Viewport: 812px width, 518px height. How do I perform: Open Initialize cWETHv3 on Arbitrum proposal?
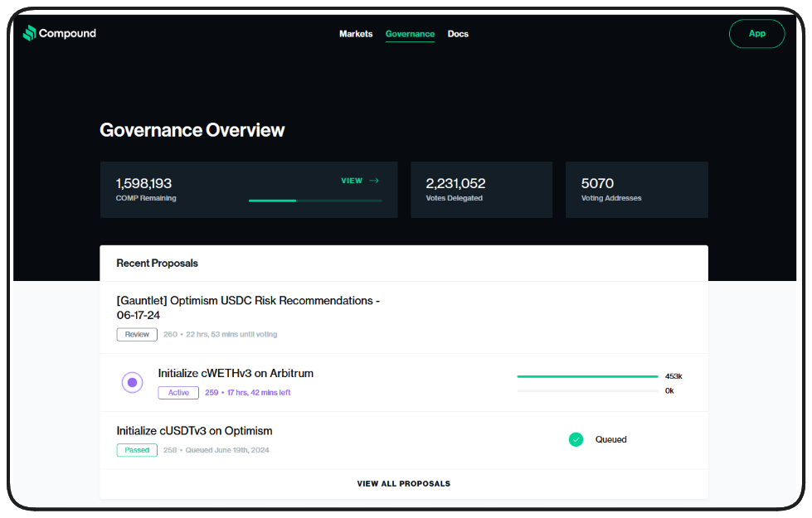click(x=236, y=373)
